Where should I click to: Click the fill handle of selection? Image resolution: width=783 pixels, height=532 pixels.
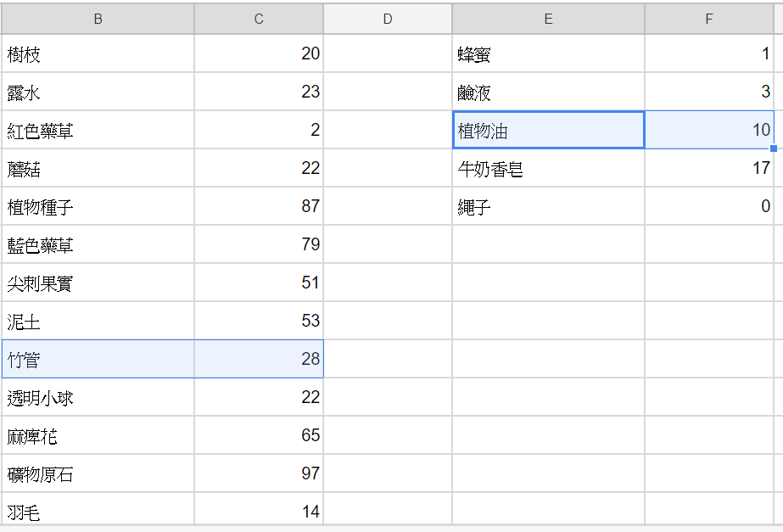[774, 148]
